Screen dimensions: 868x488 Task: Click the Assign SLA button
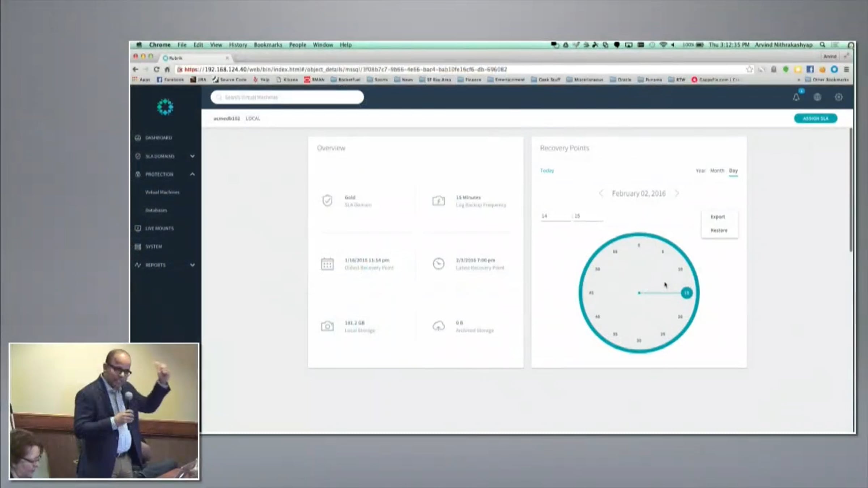tap(815, 119)
